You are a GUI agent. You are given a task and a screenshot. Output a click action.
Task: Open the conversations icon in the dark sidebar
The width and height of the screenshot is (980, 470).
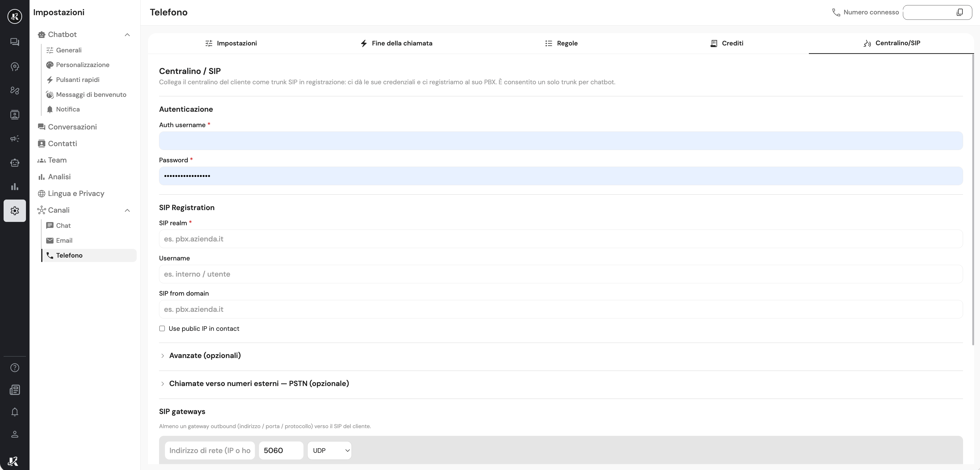click(14, 42)
